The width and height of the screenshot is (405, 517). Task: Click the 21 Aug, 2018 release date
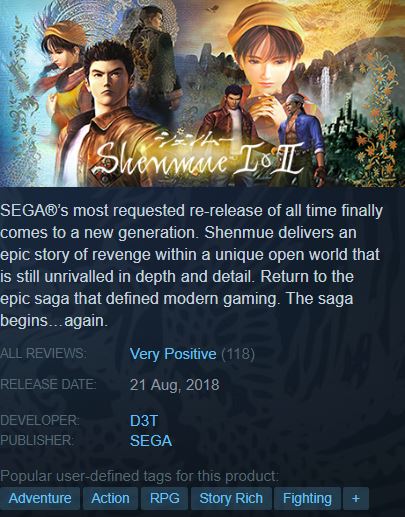175,385
